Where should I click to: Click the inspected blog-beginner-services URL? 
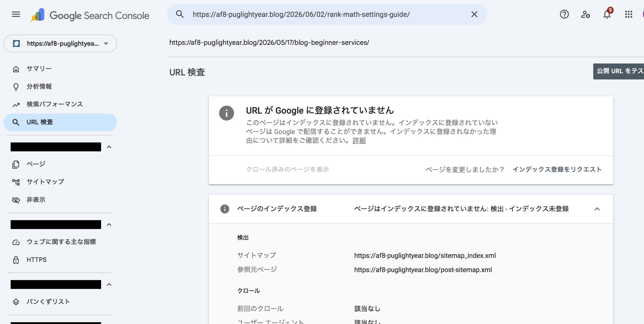tap(269, 43)
